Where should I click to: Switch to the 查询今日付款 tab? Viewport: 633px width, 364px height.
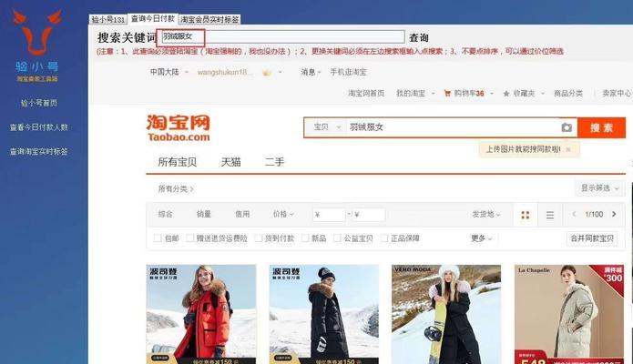pos(153,18)
